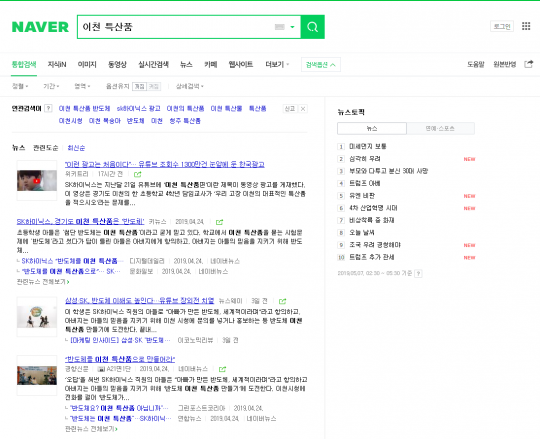The width and height of the screenshot is (540, 439).
Task: Open the virtual keyboard icon in search box
Action: pyautogui.click(x=280, y=27)
